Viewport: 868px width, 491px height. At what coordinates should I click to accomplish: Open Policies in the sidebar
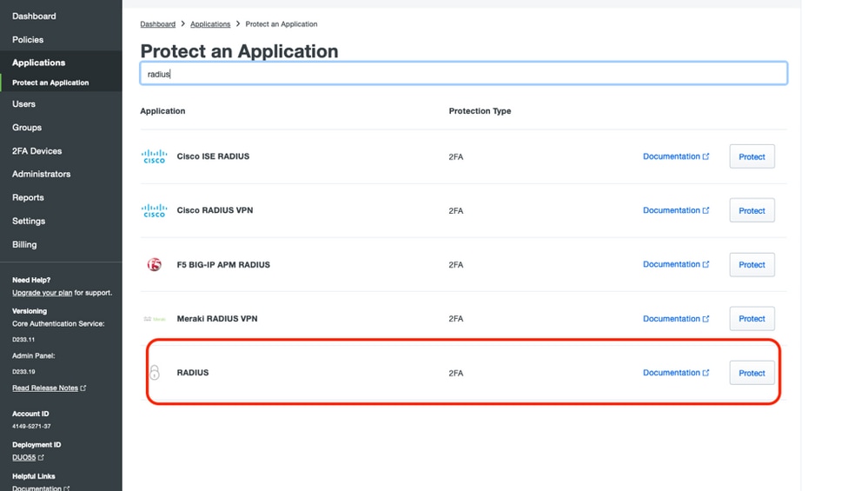[x=28, y=40]
